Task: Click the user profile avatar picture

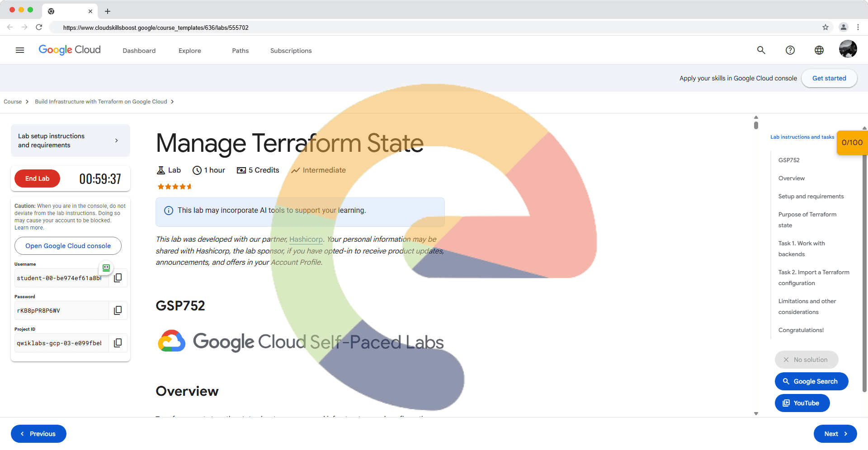Action: click(848, 49)
